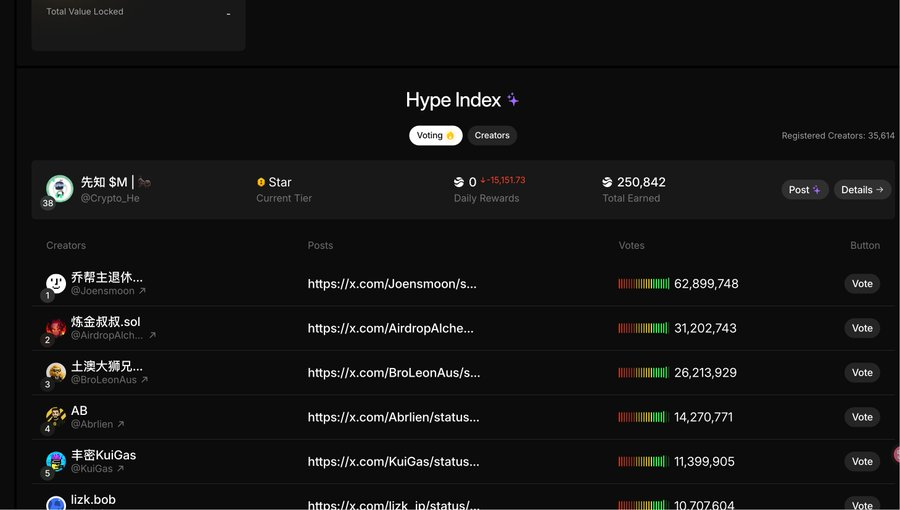Click the sparkle icon next to Hype Index
This screenshot has width=900, height=510.
tap(513, 100)
